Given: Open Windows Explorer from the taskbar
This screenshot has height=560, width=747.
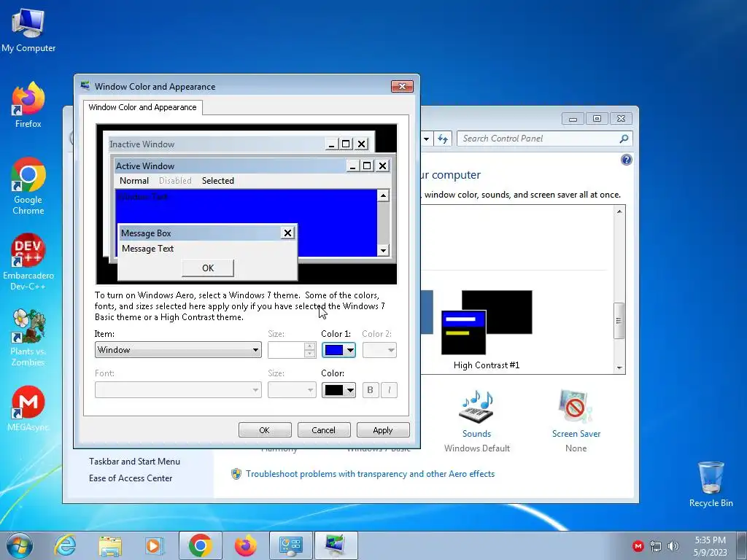Looking at the screenshot, I should 110,545.
